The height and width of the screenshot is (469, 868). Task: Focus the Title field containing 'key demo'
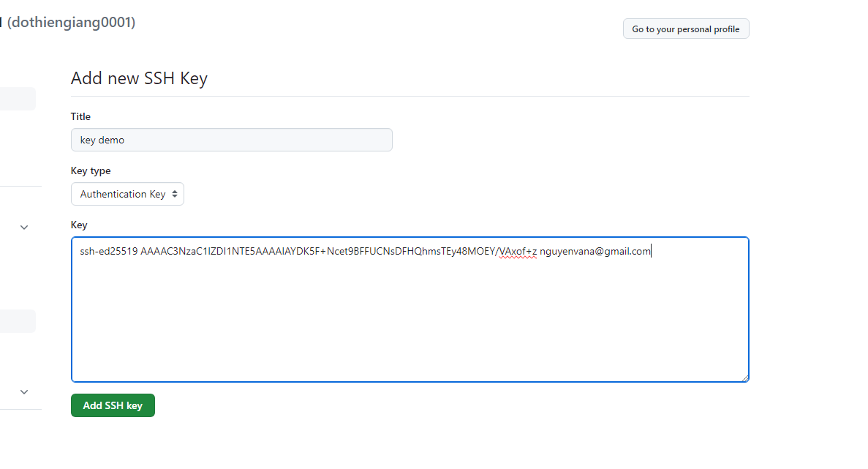pyautogui.click(x=231, y=140)
